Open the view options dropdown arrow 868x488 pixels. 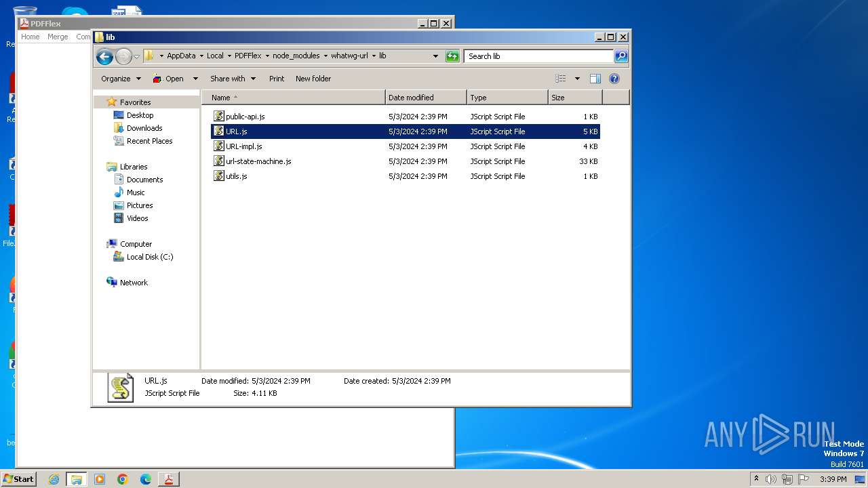(x=577, y=79)
